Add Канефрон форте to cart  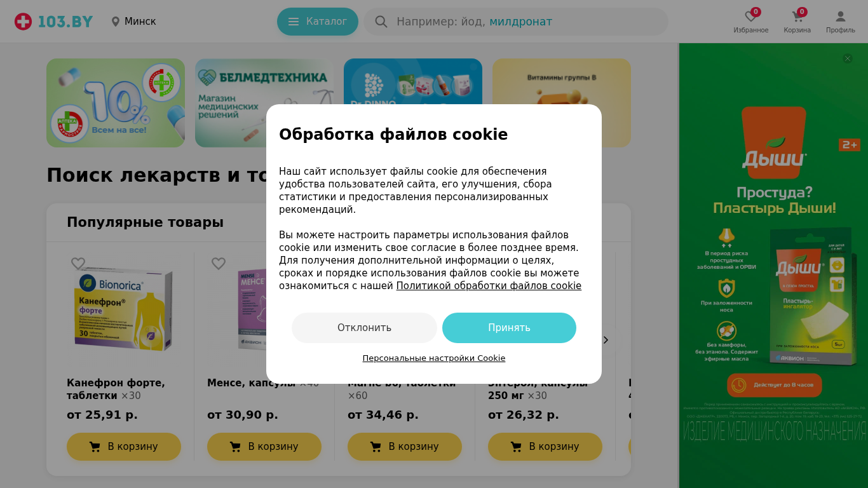[x=124, y=447]
